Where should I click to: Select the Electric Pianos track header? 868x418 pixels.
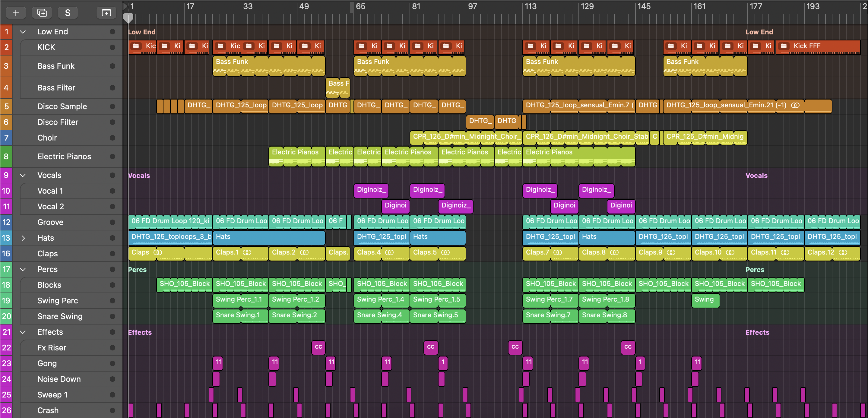(x=64, y=156)
